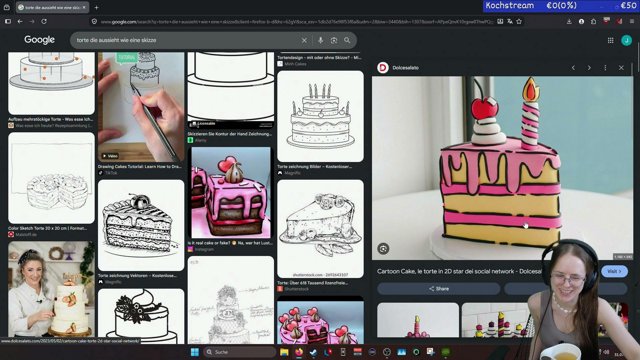This screenshot has height=360, width=640.
Task: Open the 'Torte zeichnung Bilder' tiered cake sketch
Action: pos(320,116)
